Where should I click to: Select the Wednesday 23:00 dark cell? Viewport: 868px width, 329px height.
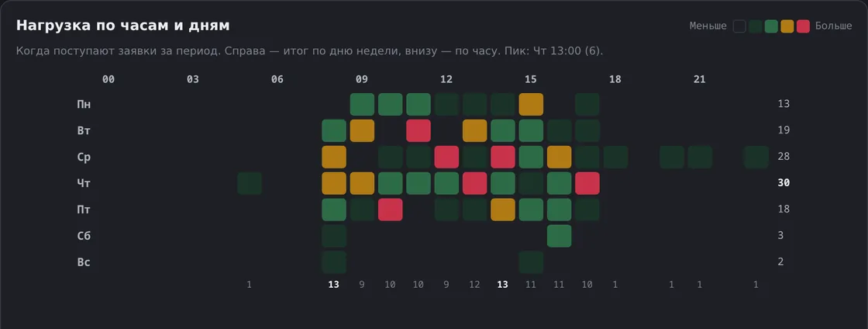(x=756, y=157)
